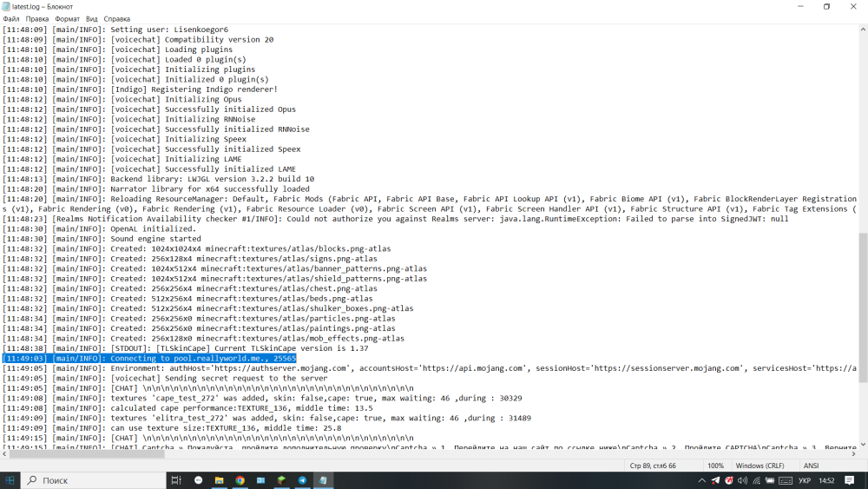Click the Windows Start button

pyautogui.click(x=10, y=480)
